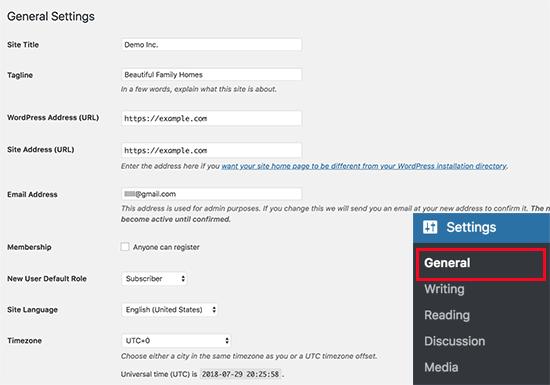Open the New User Default Role dropdown
The height and width of the screenshot is (385, 550).
154,279
